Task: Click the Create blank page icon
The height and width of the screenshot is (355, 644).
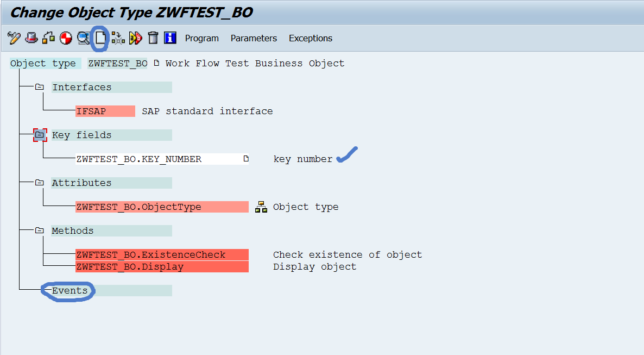Action: (x=100, y=38)
